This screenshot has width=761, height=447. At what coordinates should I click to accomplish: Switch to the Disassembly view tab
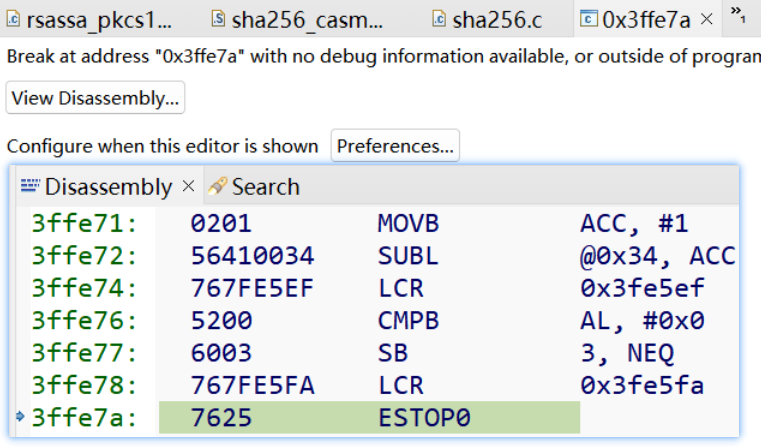108,187
